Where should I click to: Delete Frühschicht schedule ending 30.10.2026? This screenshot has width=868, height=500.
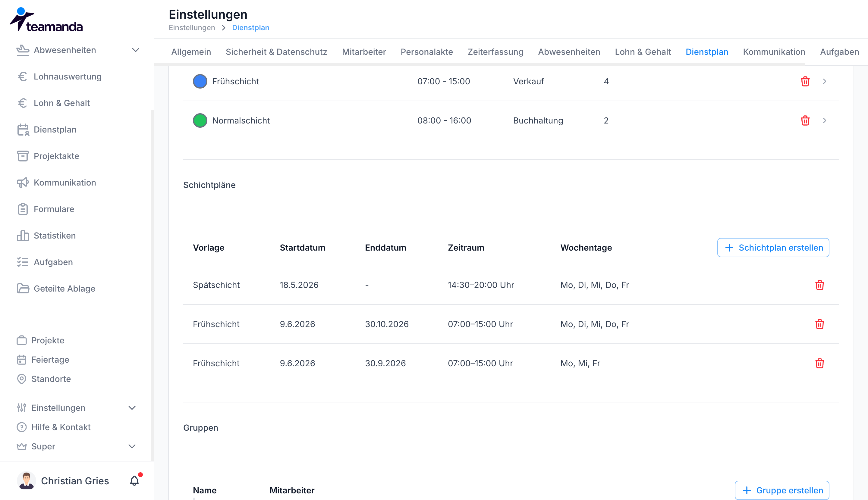click(x=819, y=324)
